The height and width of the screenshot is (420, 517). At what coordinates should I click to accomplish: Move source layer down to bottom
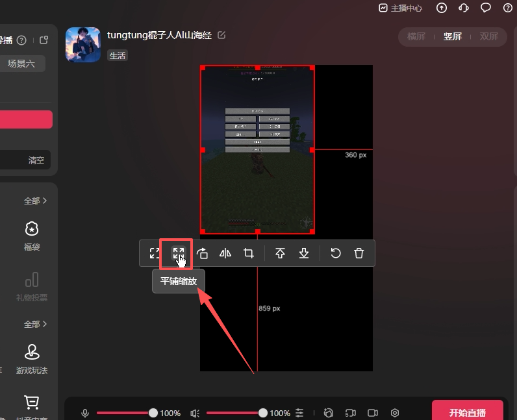pyautogui.click(x=303, y=253)
